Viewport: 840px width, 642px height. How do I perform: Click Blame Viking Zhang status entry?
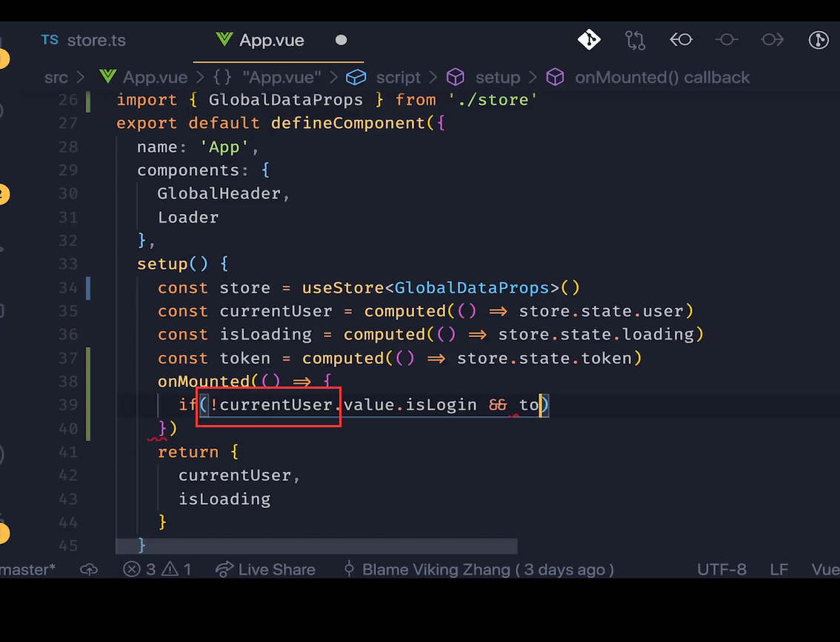pos(479,569)
